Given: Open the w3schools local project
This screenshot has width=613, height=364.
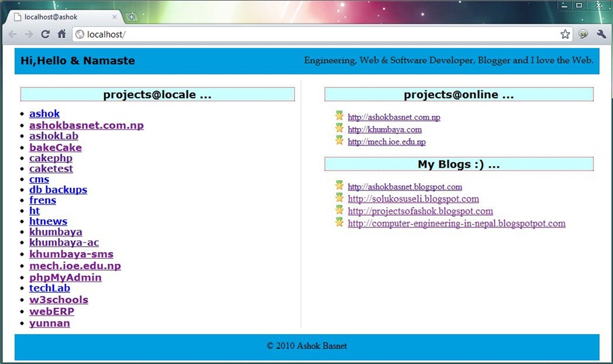Looking at the screenshot, I should [58, 300].
